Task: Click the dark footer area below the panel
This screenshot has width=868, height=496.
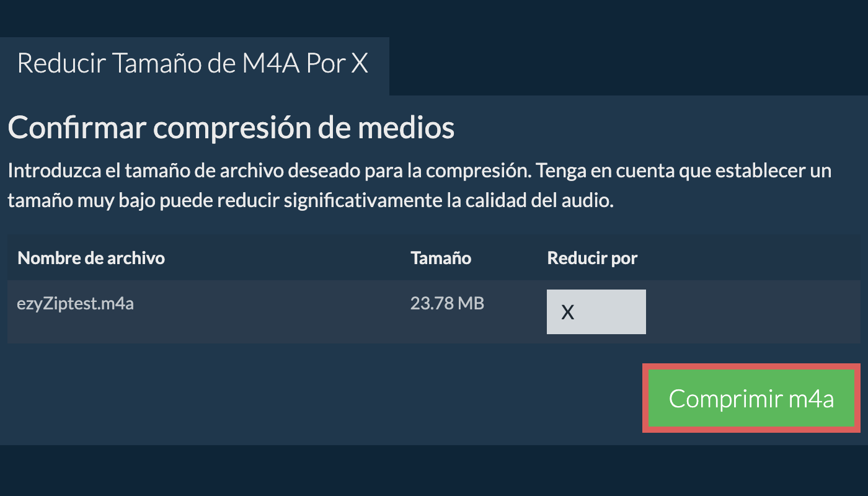Action: point(434,470)
